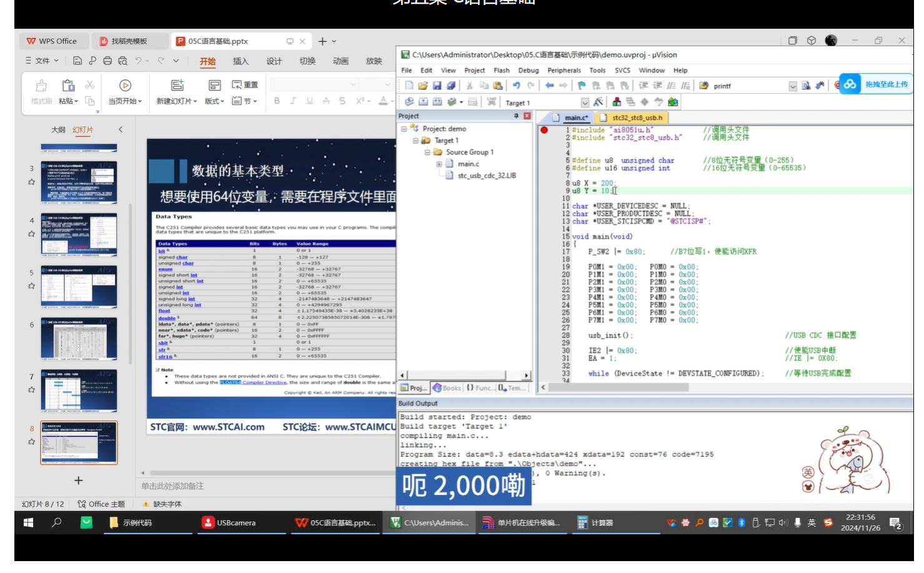The height and width of the screenshot is (573, 924).
Task: Click 重置 reset button in WPS ribbon
Action: [x=245, y=84]
